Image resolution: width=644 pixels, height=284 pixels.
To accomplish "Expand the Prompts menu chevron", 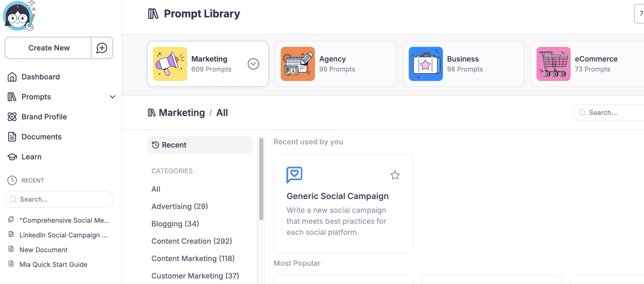I will [112, 97].
